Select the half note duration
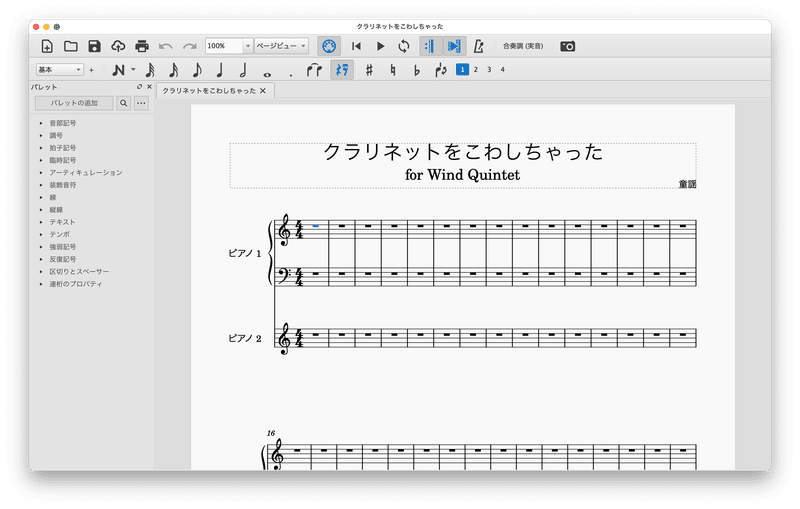Image resolution: width=800 pixels, height=509 pixels. (x=243, y=70)
